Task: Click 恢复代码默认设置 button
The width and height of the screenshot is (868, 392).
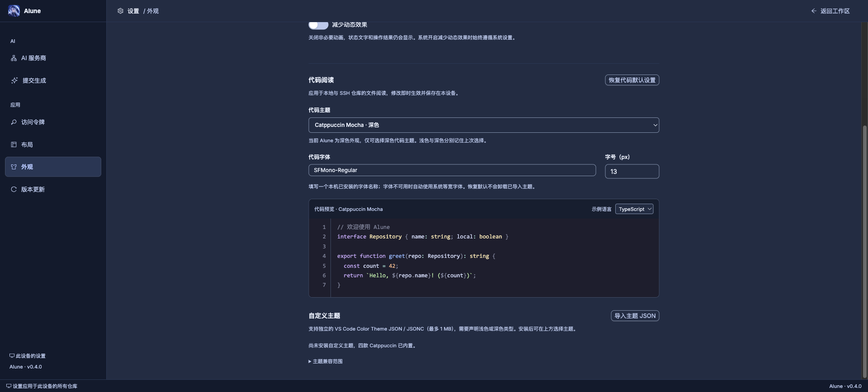Action: (632, 80)
